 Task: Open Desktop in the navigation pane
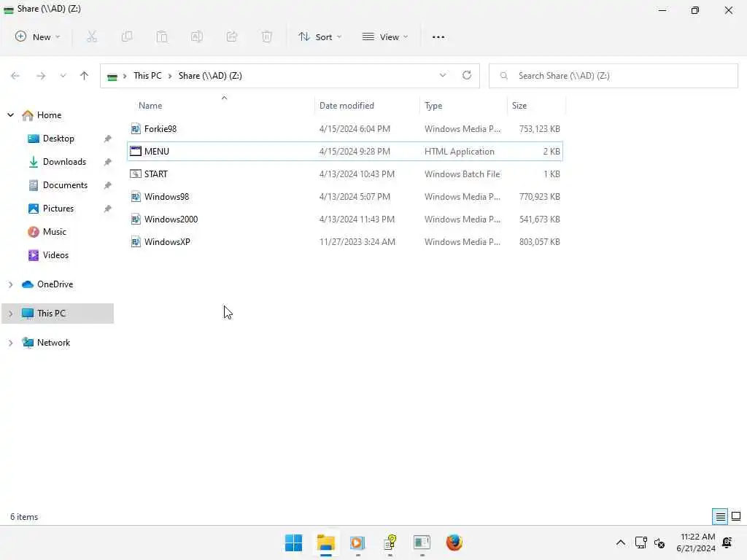pos(58,139)
